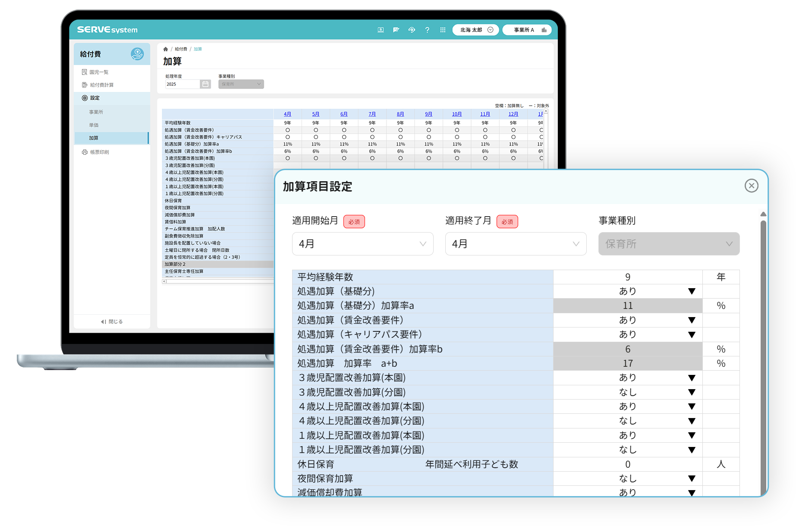The height and width of the screenshot is (532, 796).
Task: Click the help question mark icon
Action: [427, 30]
